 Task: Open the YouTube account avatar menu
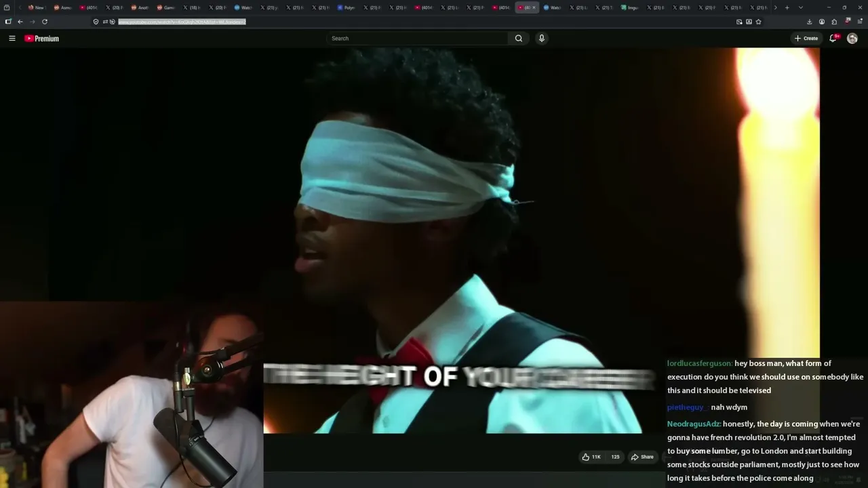(x=852, y=39)
